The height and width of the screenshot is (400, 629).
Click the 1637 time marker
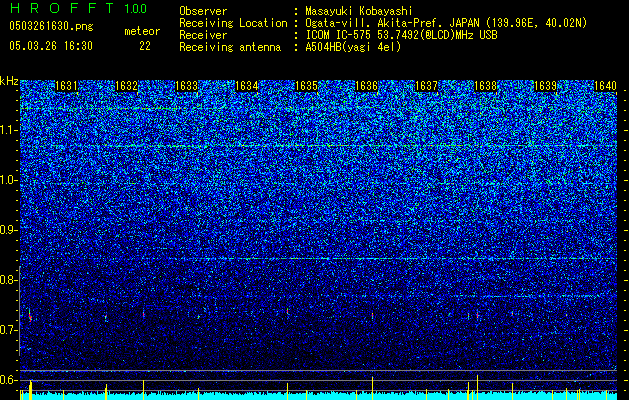[x=426, y=86]
